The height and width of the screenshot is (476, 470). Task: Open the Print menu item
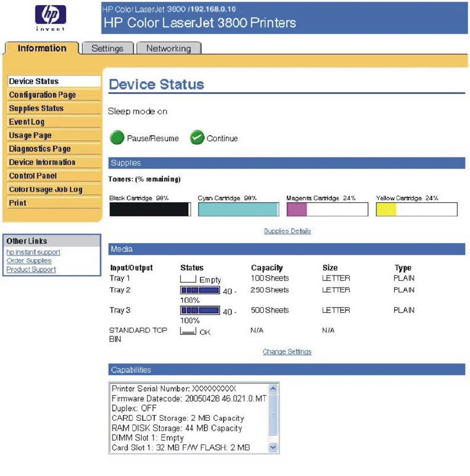click(54, 203)
